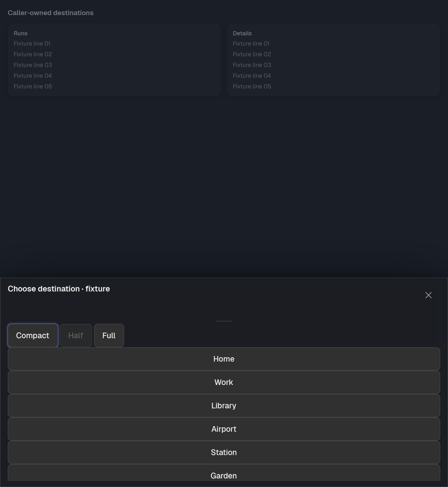448x487 pixels.
Task: Pick the Airport destination
Action: coord(224,429)
